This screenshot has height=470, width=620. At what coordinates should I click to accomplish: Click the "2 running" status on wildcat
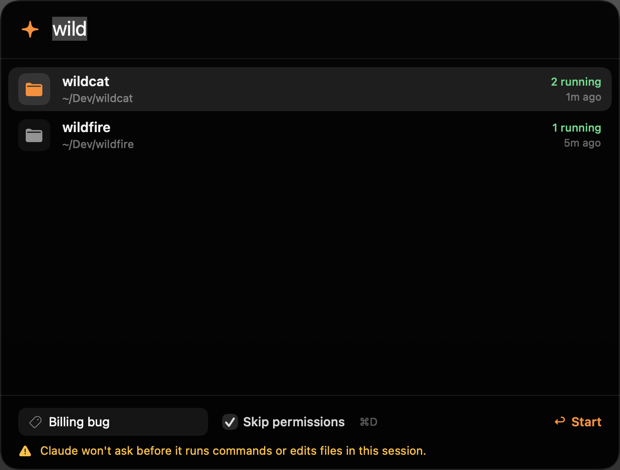[x=576, y=82]
